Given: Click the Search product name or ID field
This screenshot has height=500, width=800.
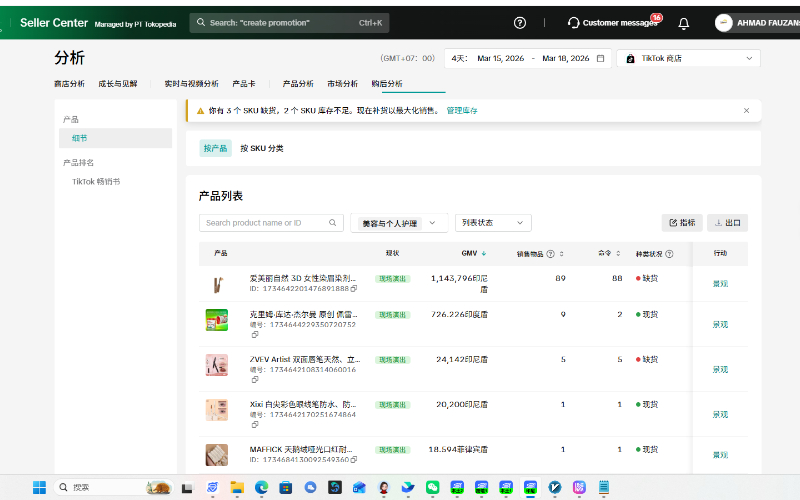Looking at the screenshot, I should [x=271, y=223].
